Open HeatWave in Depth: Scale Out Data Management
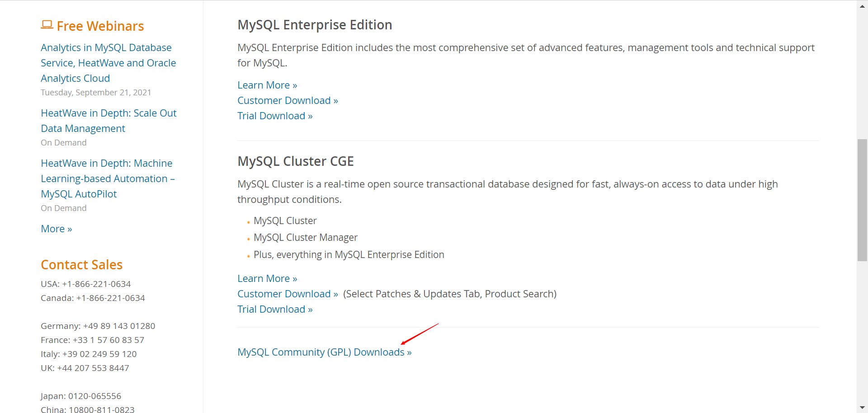 pos(108,121)
